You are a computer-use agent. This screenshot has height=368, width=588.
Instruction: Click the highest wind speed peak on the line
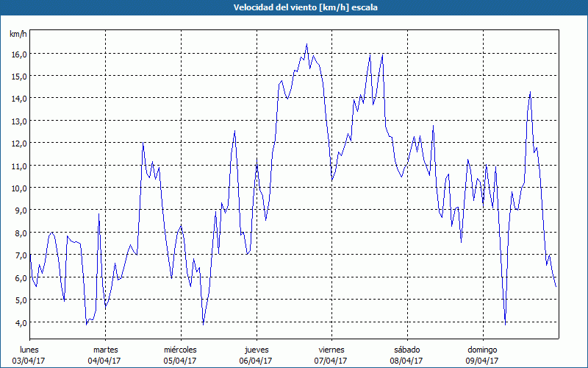[306, 45]
